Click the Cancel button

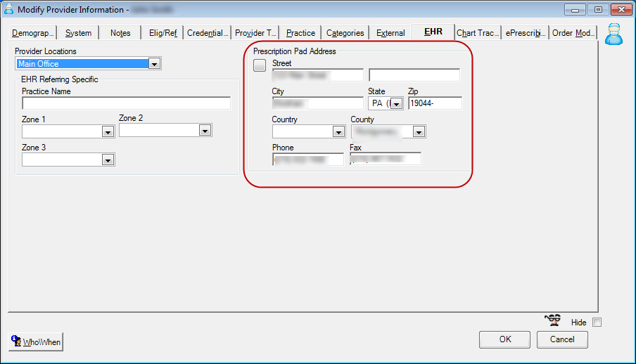pyautogui.click(x=562, y=339)
